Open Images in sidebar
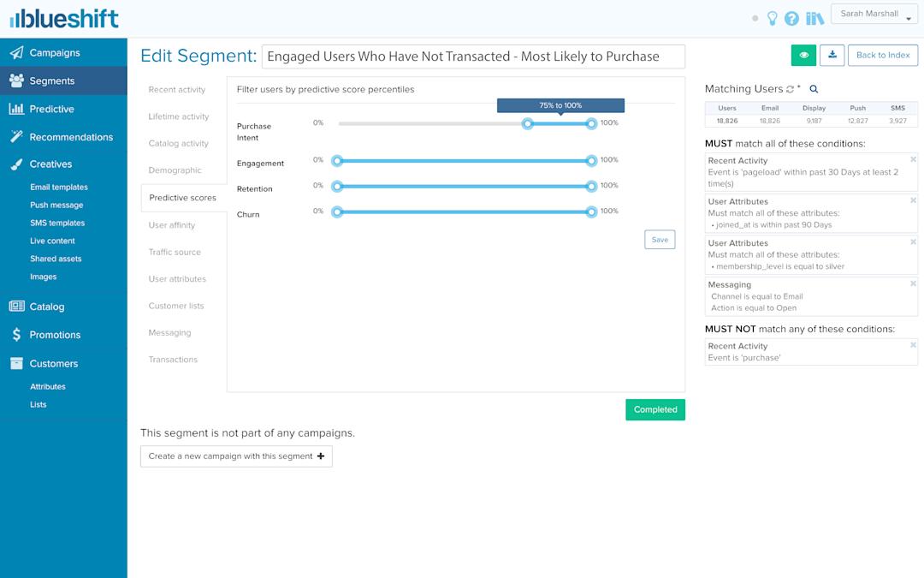This screenshot has height=578, width=924. (x=43, y=277)
